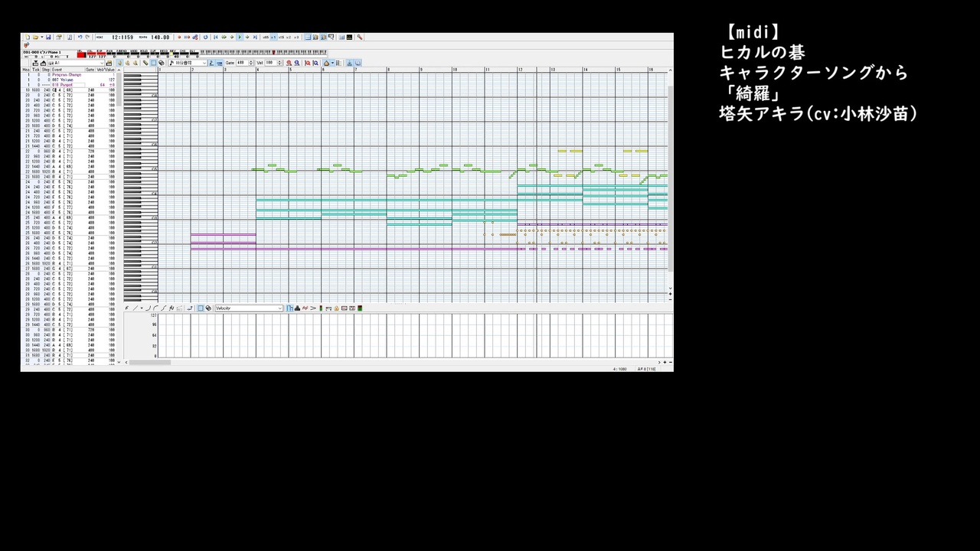Image resolution: width=980 pixels, height=551 pixels.
Task: Toggle loop playback with the circular arrow
Action: coord(205,37)
